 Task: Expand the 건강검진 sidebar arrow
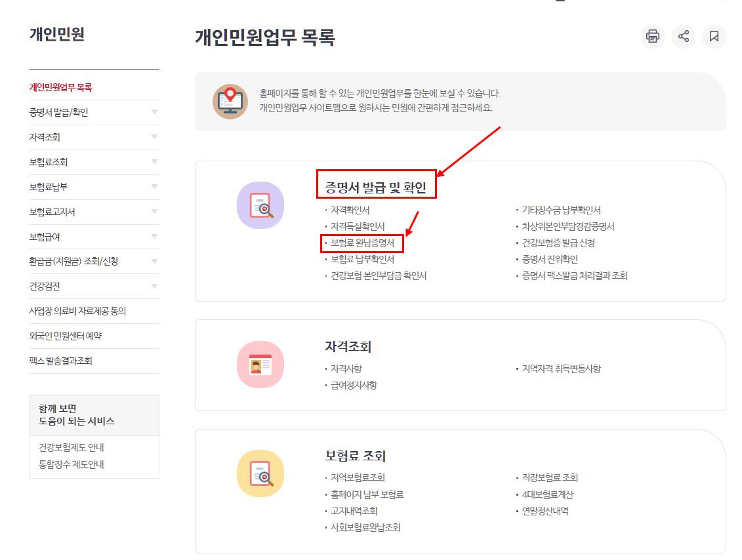pyautogui.click(x=154, y=286)
